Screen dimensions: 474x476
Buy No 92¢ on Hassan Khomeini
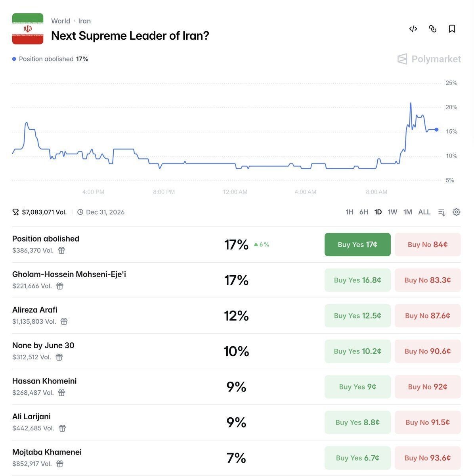coord(427,387)
